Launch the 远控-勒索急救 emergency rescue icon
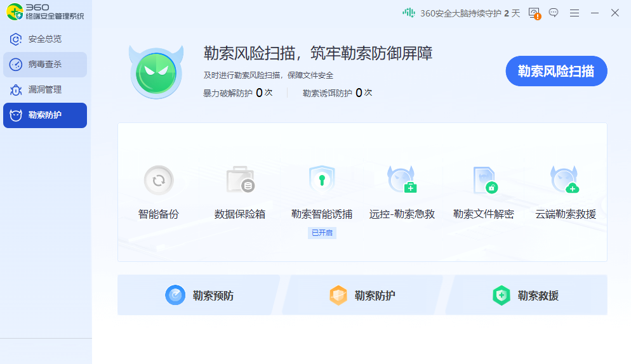 (402, 181)
